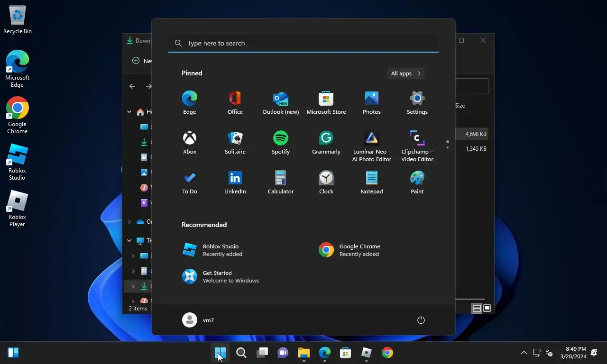Image resolution: width=607 pixels, height=364 pixels.
Task: Open vm7 user account menu
Action: click(198, 320)
